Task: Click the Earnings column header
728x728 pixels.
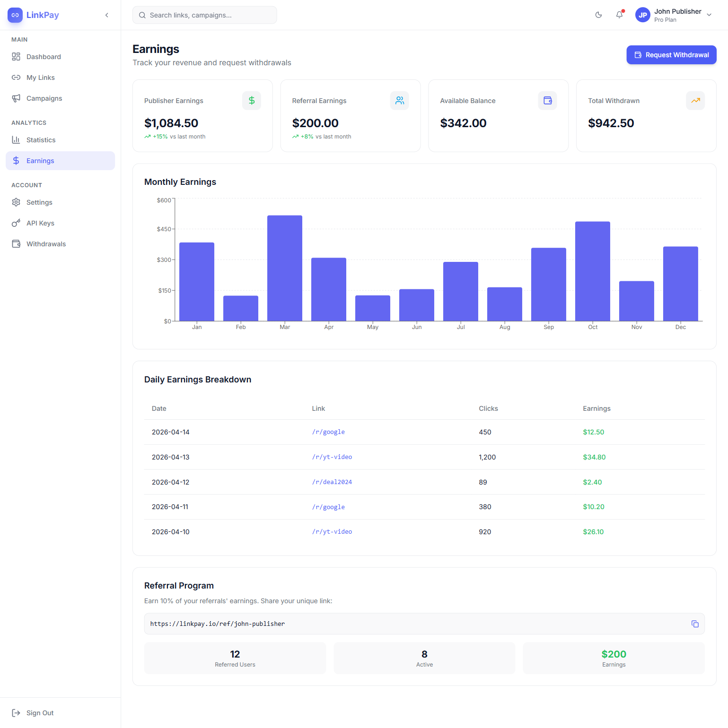Action: (596, 408)
